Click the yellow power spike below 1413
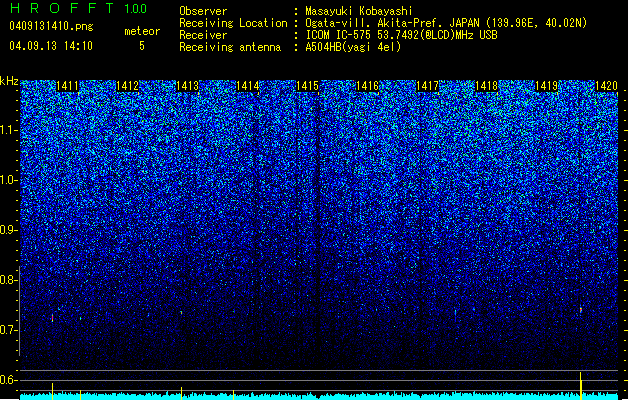Viewport: 629px width, 400px height. 181,393
